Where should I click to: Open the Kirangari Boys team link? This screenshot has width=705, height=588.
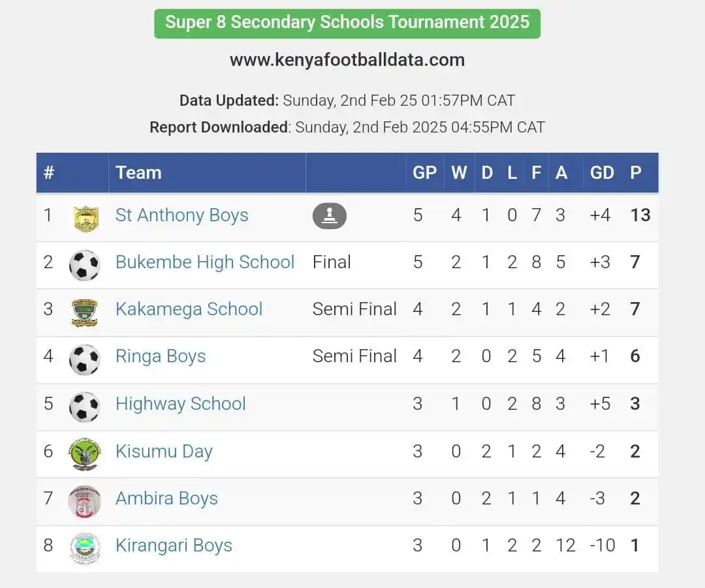coord(174,546)
